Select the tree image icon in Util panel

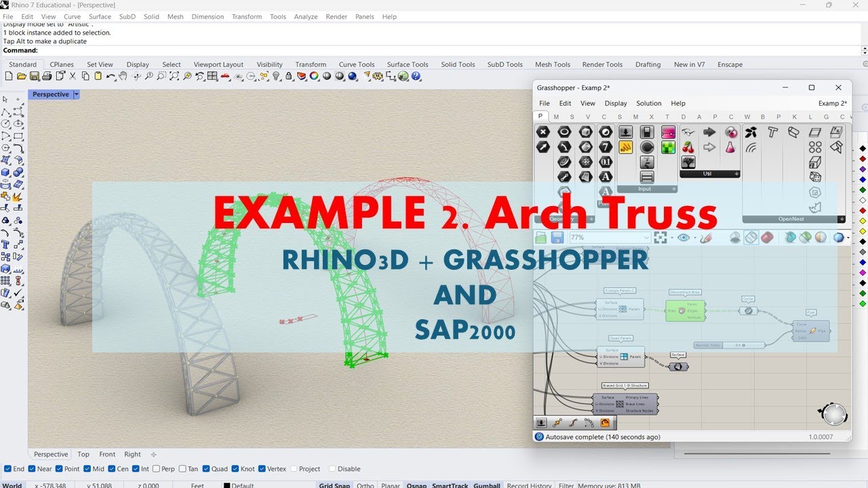click(x=688, y=163)
